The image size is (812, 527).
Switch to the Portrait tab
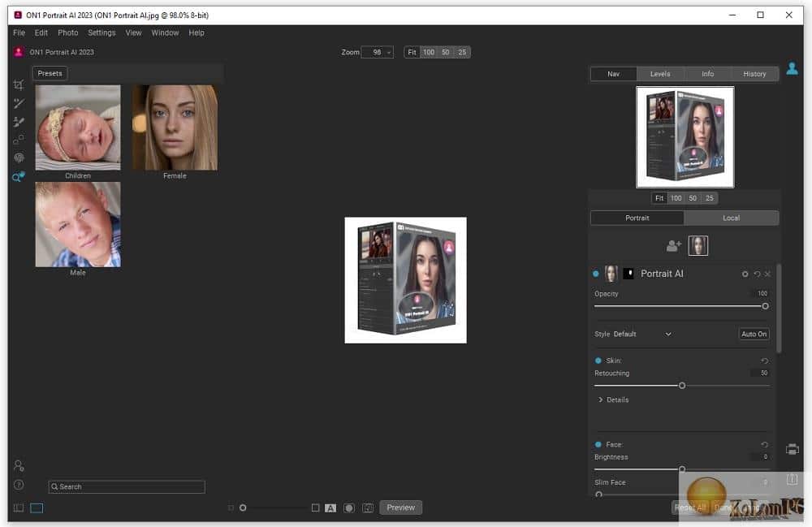click(x=637, y=218)
